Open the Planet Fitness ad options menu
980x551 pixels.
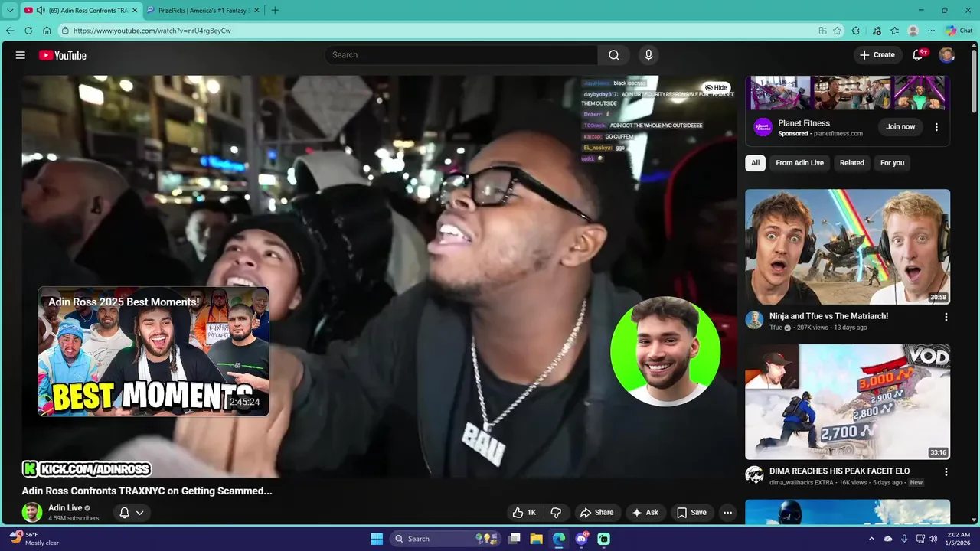[x=936, y=127]
